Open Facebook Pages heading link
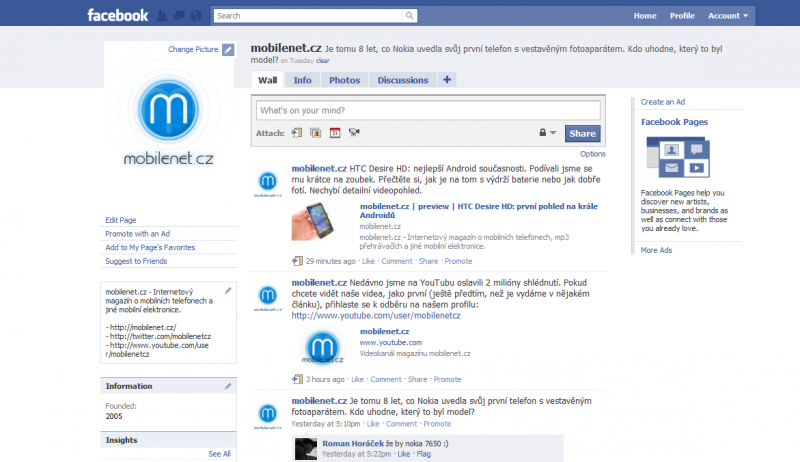This screenshot has width=800, height=462. (674, 122)
